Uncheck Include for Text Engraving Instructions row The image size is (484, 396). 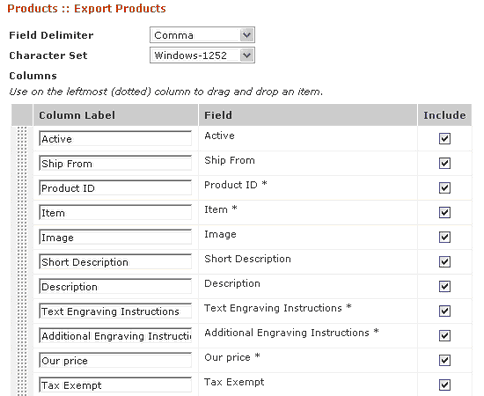(445, 311)
